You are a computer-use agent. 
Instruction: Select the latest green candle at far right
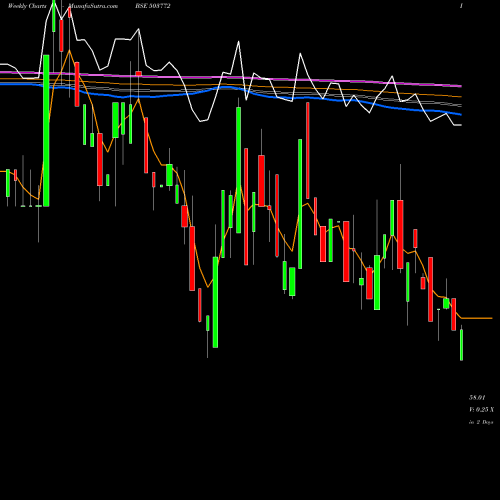coord(461,344)
